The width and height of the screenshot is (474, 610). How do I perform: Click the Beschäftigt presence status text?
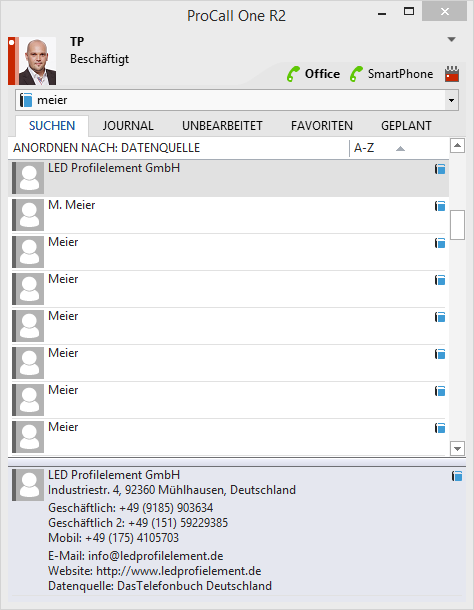pyautogui.click(x=100, y=59)
